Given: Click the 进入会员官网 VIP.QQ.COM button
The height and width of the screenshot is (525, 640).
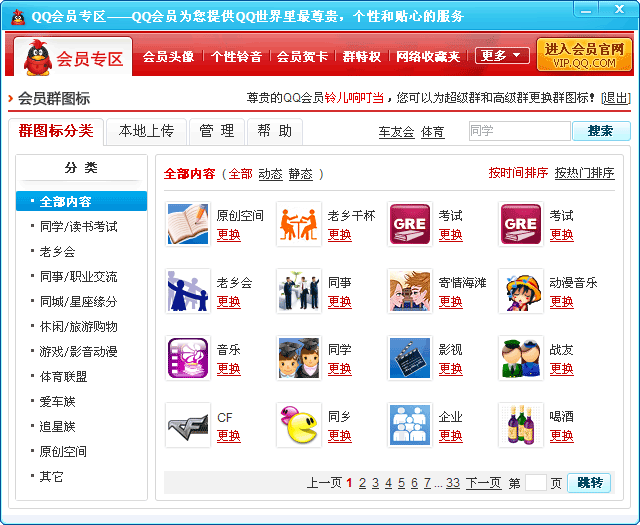Looking at the screenshot, I should pyautogui.click(x=584, y=55).
